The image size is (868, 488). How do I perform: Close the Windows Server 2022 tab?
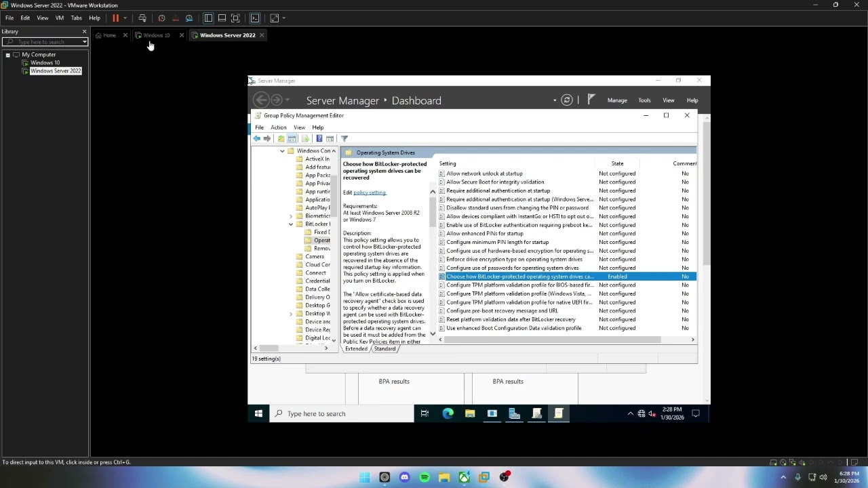coord(262,35)
